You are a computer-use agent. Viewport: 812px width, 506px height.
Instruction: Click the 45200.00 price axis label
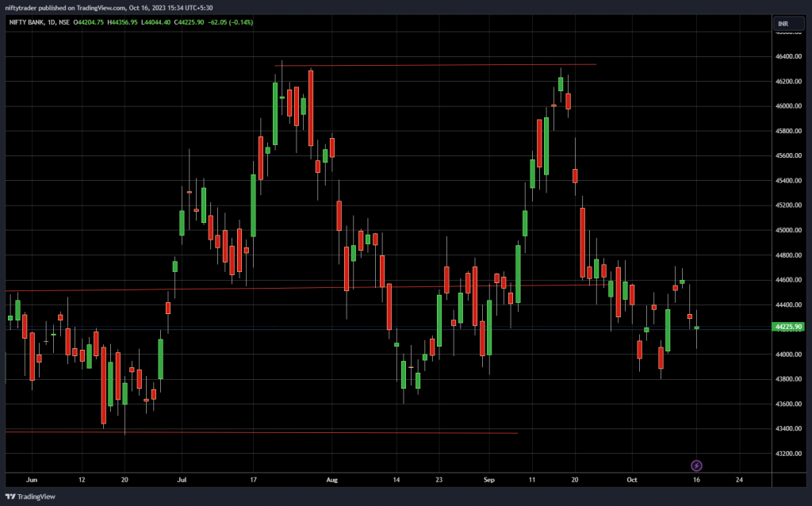[789, 205]
